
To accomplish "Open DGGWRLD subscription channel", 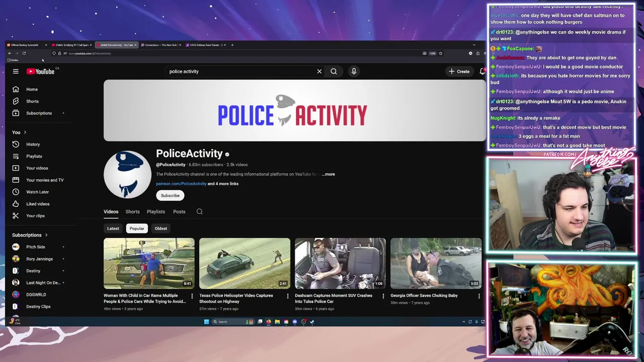I will coord(36,295).
